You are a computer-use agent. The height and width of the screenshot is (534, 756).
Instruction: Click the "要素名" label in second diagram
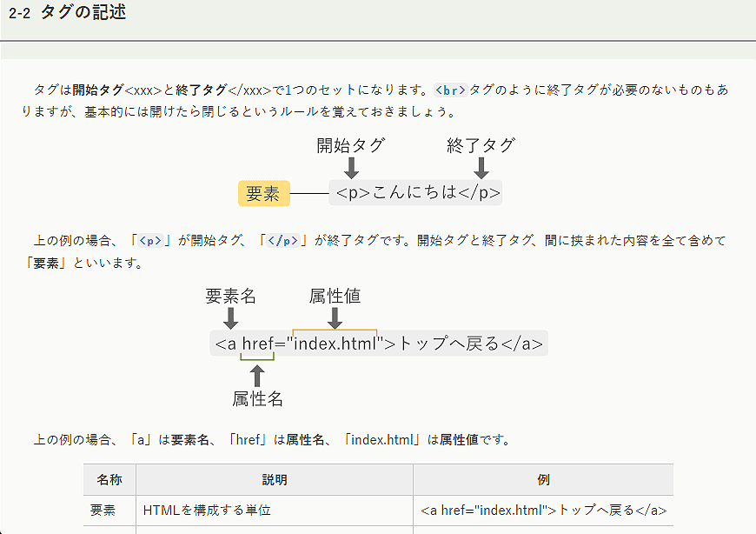point(230,296)
